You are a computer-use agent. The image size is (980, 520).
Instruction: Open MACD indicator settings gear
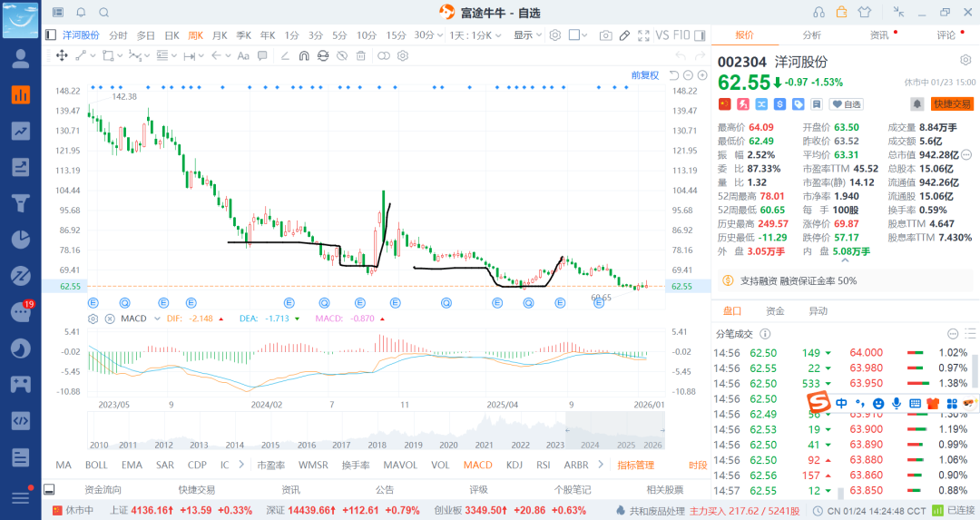click(93, 319)
